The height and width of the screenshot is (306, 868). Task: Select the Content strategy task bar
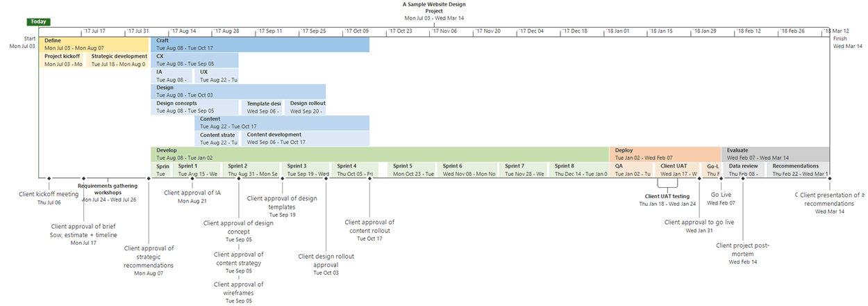click(217, 138)
